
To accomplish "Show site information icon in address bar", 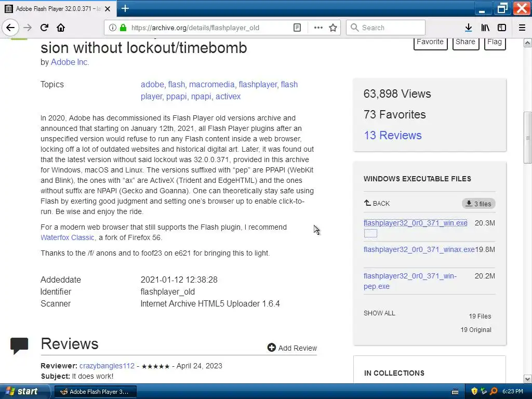I will [x=113, y=28].
